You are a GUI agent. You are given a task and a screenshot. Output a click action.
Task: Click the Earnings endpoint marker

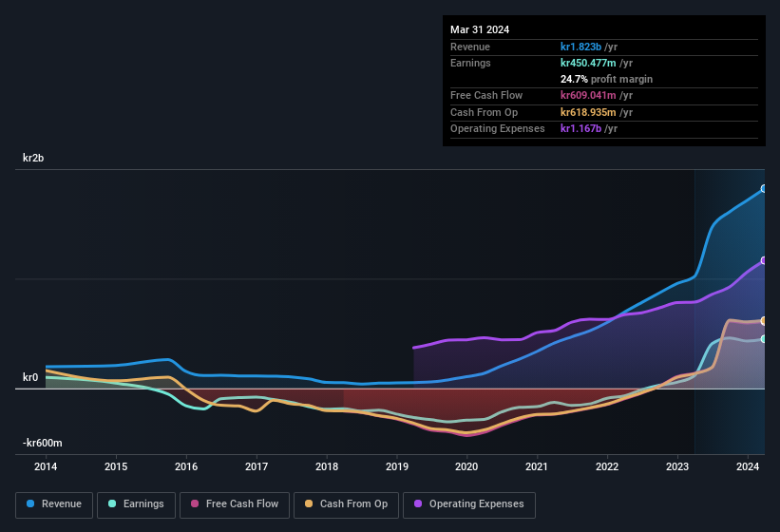[x=764, y=338]
